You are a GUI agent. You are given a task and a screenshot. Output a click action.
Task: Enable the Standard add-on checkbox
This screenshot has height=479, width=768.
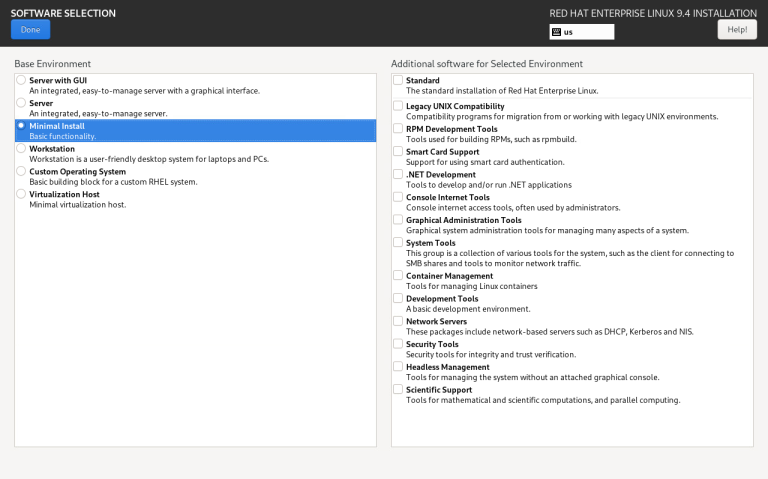(398, 80)
